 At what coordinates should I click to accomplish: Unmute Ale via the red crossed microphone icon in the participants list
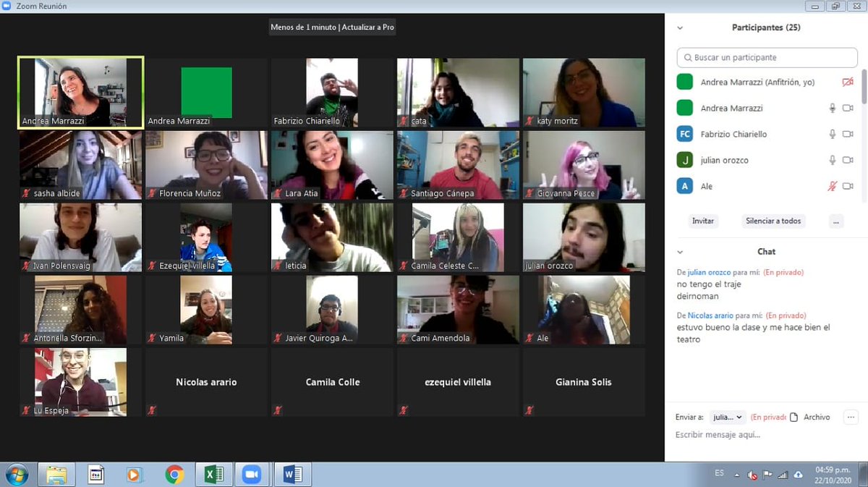tap(833, 186)
